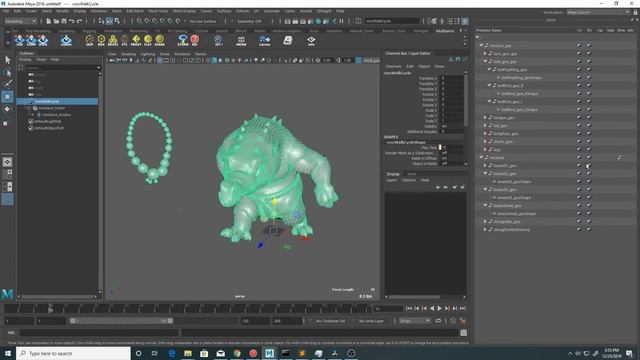Click the SKIP draw mode shelf icon

tap(89, 40)
